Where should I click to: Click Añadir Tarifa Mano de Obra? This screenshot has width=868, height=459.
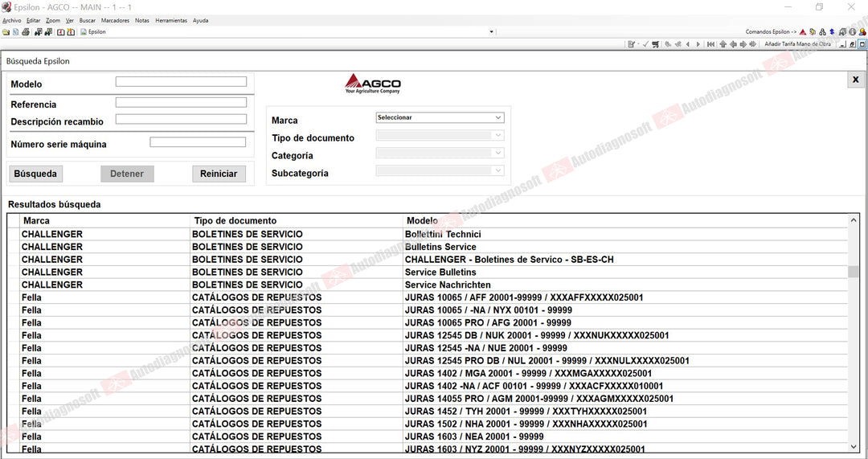tap(798, 44)
